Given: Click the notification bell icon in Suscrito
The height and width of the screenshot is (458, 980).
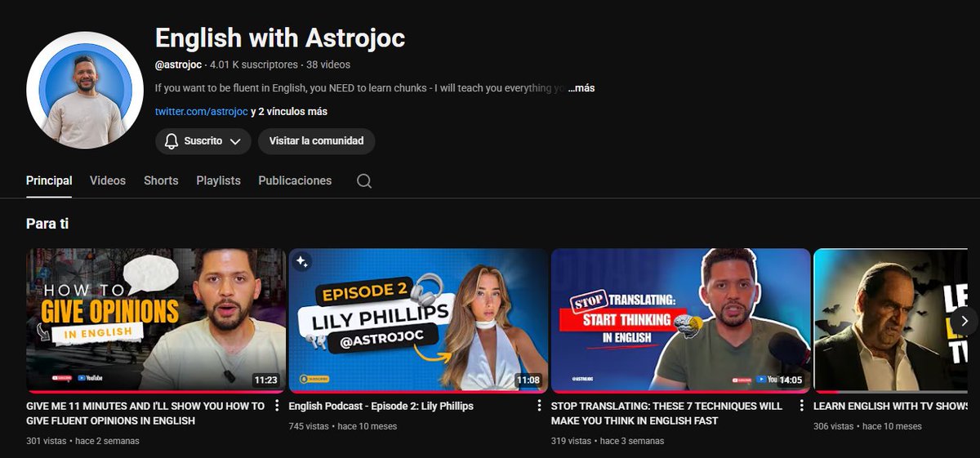Looking at the screenshot, I should tap(171, 141).
